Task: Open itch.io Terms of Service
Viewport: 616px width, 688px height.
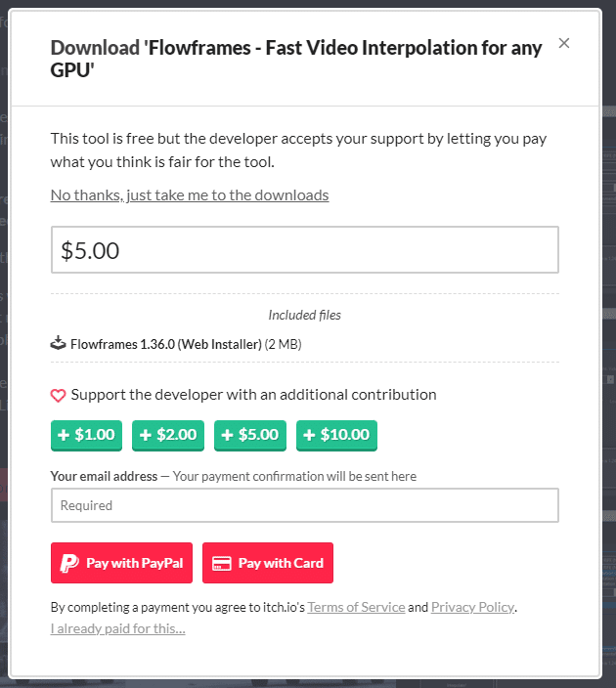Action: (x=356, y=607)
